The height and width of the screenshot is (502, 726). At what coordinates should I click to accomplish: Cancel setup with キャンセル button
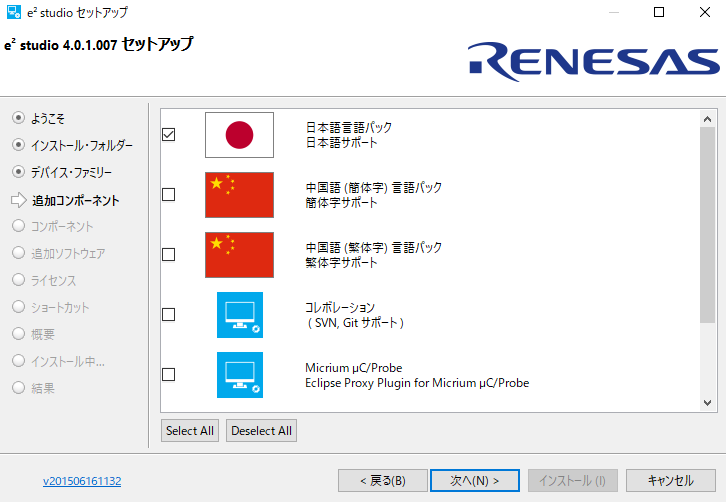pyautogui.click(x=670, y=481)
